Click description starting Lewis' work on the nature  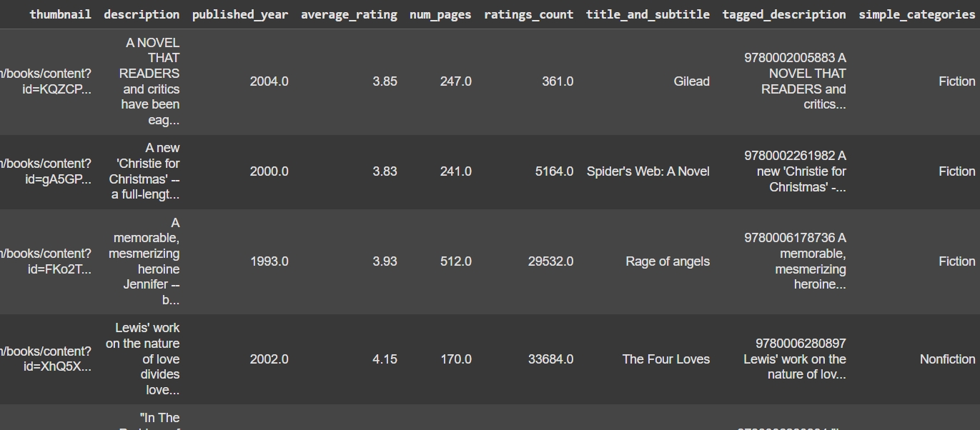(143, 359)
